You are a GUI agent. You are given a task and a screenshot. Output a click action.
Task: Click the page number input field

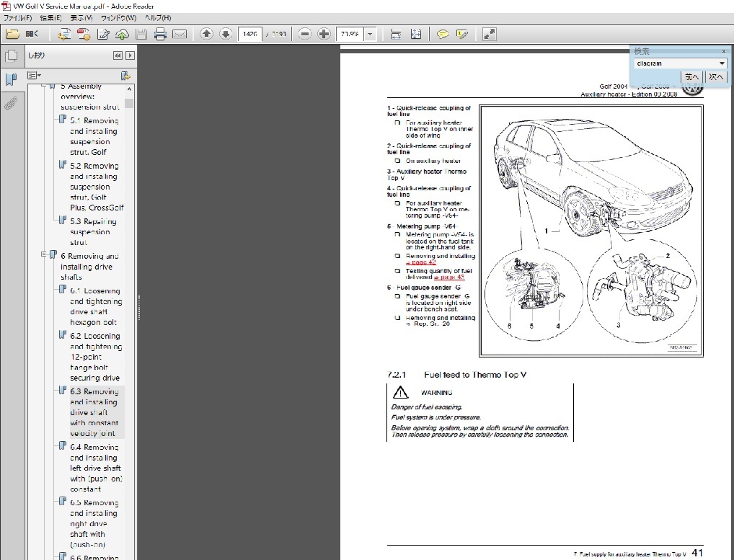click(x=250, y=34)
